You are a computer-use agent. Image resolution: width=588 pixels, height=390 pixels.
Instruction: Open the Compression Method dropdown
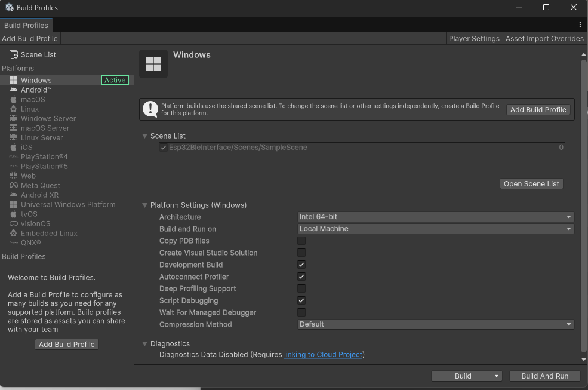tap(435, 324)
